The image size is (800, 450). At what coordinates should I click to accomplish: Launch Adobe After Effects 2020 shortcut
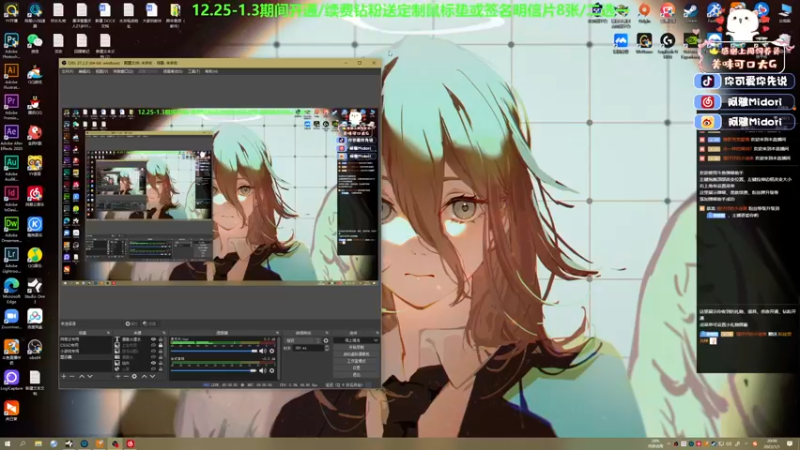click(x=11, y=136)
